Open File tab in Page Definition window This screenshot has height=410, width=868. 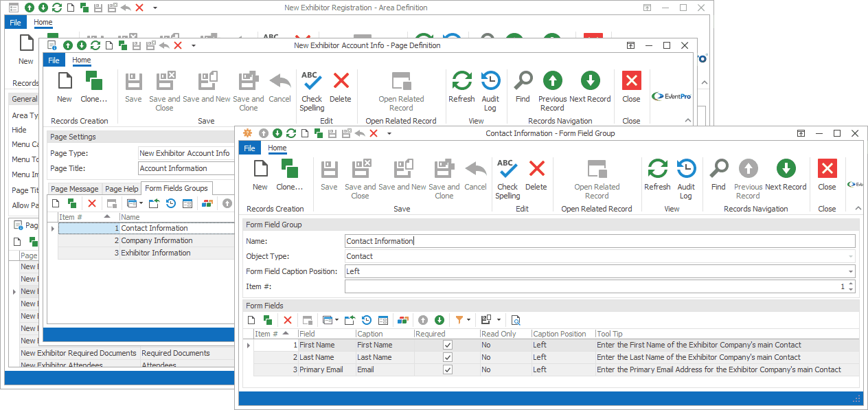point(54,60)
